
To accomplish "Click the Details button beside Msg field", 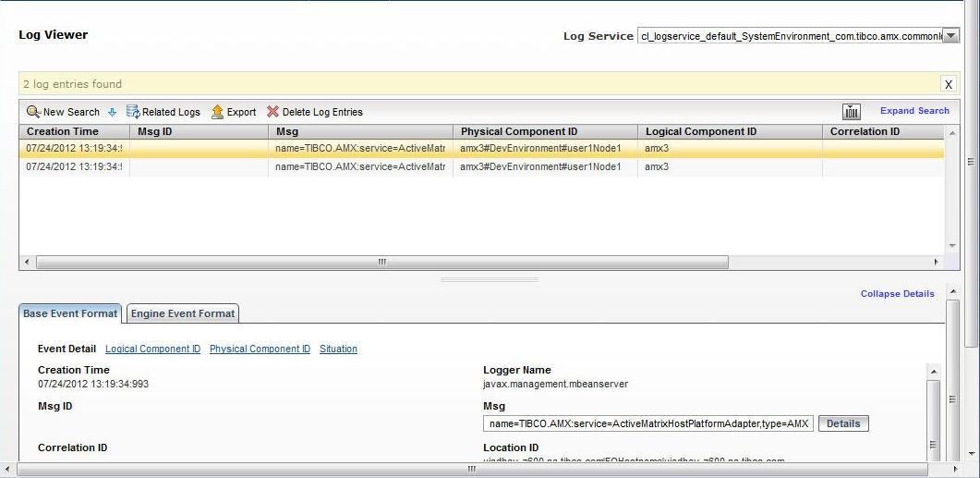I will click(843, 423).
